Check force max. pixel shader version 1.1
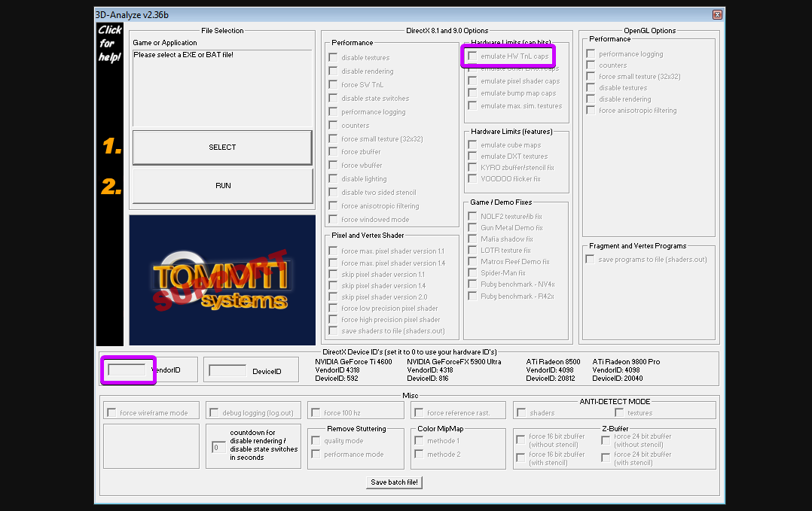The image size is (812, 511). (333, 251)
